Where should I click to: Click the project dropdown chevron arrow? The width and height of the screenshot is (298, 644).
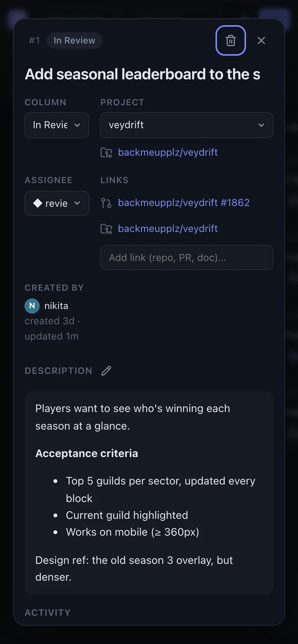(261, 125)
